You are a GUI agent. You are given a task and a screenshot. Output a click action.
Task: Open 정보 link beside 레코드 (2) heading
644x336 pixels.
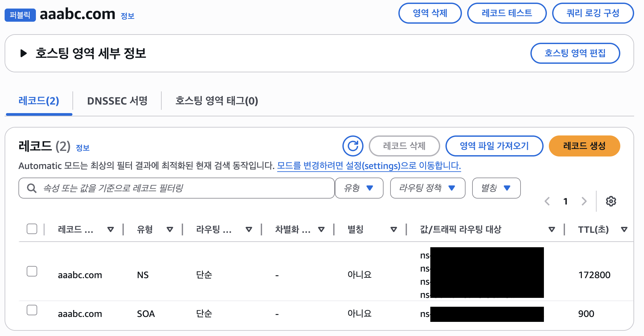point(83,148)
